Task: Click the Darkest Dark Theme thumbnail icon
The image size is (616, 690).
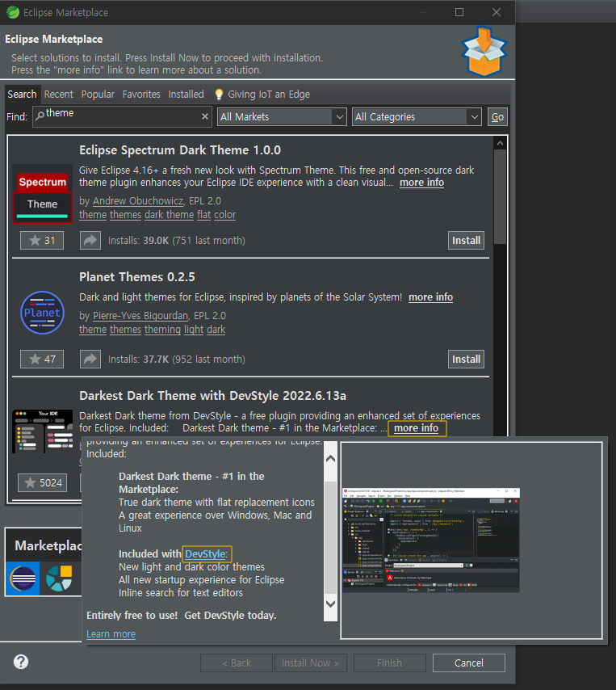Action: point(42,431)
